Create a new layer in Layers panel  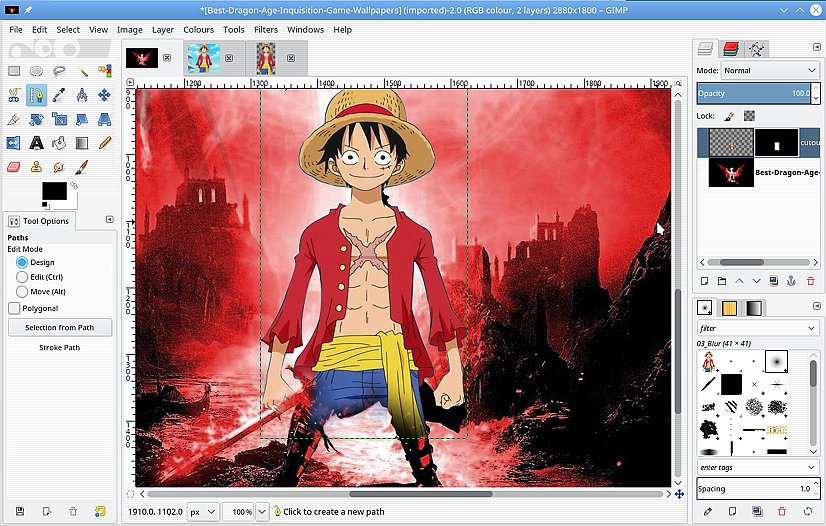704,281
